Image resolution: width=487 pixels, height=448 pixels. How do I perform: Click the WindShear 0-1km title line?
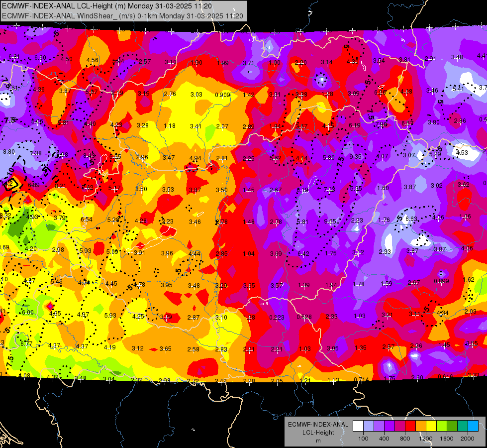(x=122, y=16)
